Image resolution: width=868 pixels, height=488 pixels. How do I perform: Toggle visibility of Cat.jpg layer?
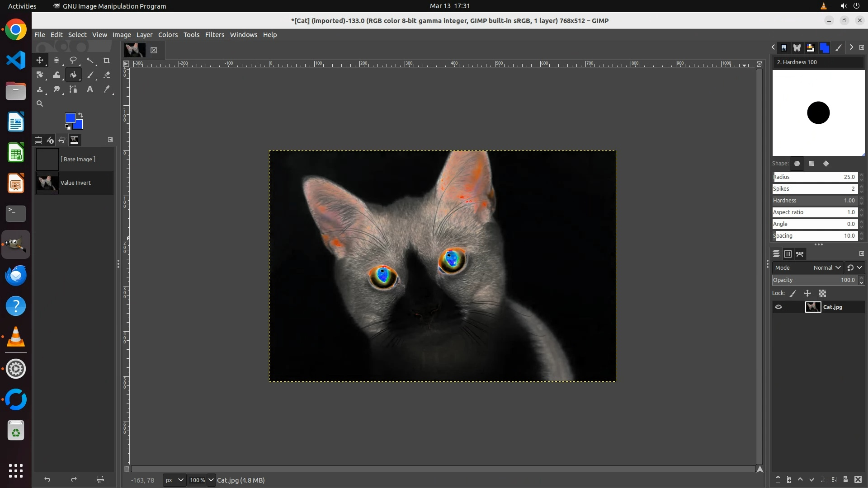[x=778, y=307]
